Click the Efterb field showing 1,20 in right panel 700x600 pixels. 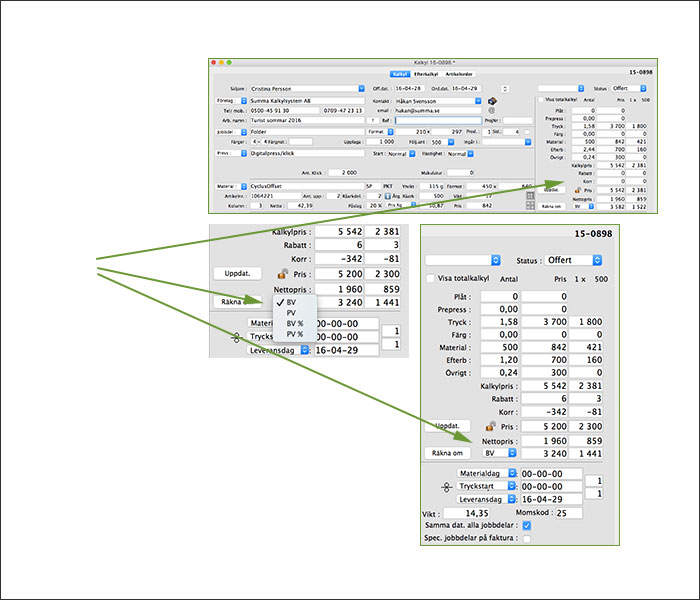500,360
